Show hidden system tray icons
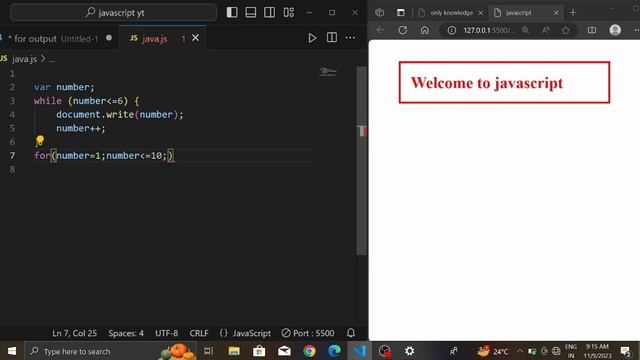The width and height of the screenshot is (640, 360). click(x=520, y=351)
